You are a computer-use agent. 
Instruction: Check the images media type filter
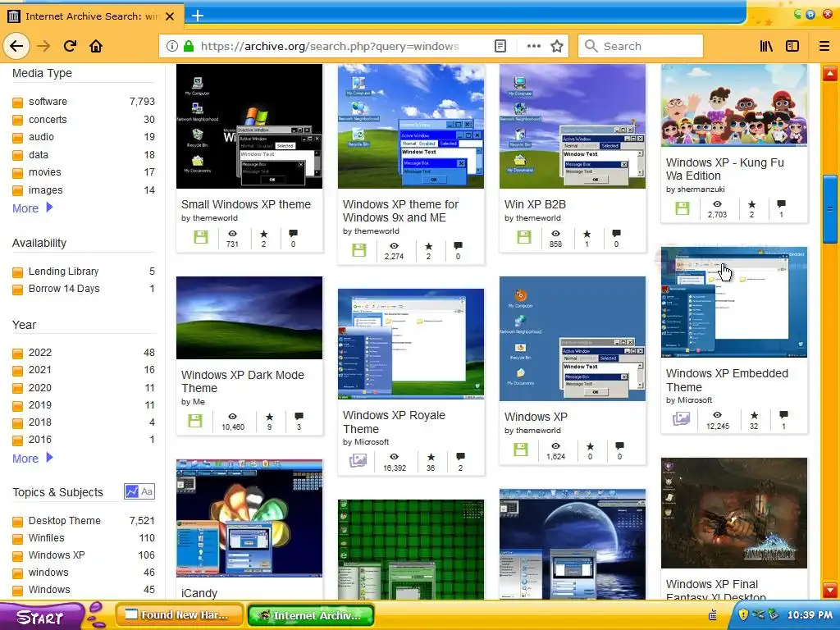(x=18, y=190)
